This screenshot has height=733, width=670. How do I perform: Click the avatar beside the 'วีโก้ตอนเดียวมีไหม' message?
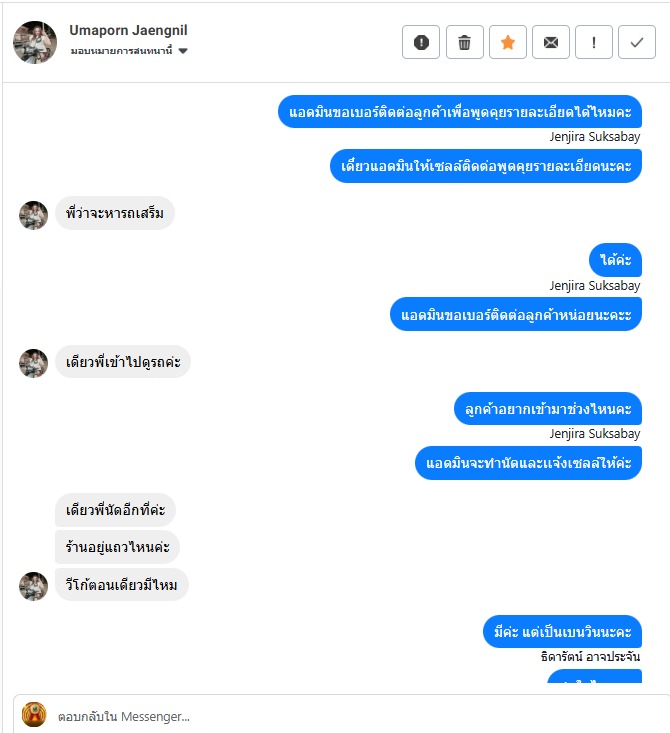33,586
